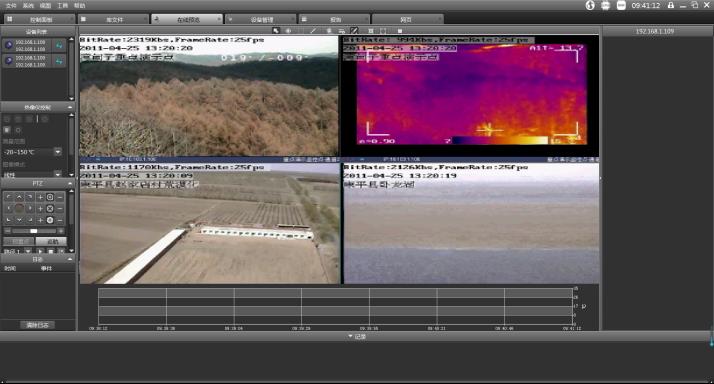Image resolution: width=714 pixels, height=384 pixels.
Task: Tilt camera down with PTZ down arrow
Action: coord(19,220)
